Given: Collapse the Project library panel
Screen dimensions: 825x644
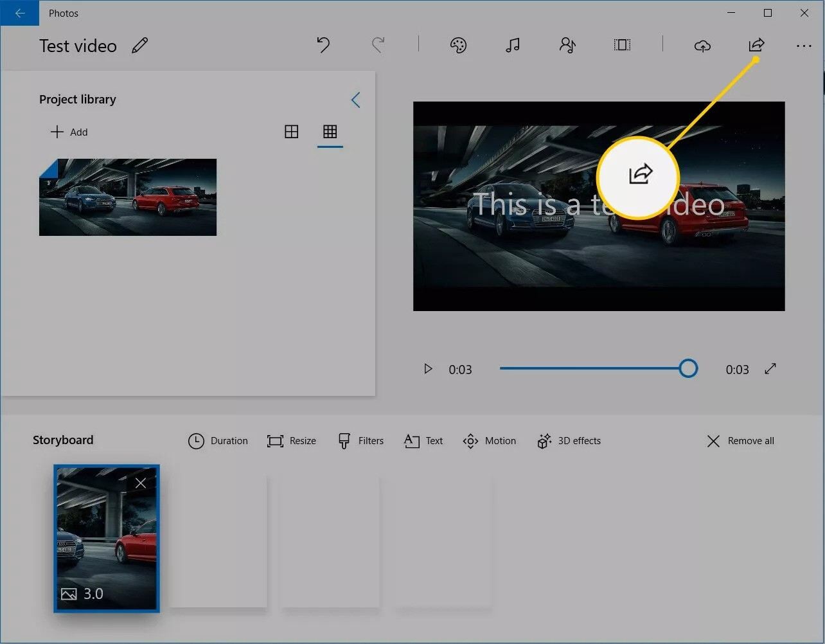Looking at the screenshot, I should tap(355, 100).
